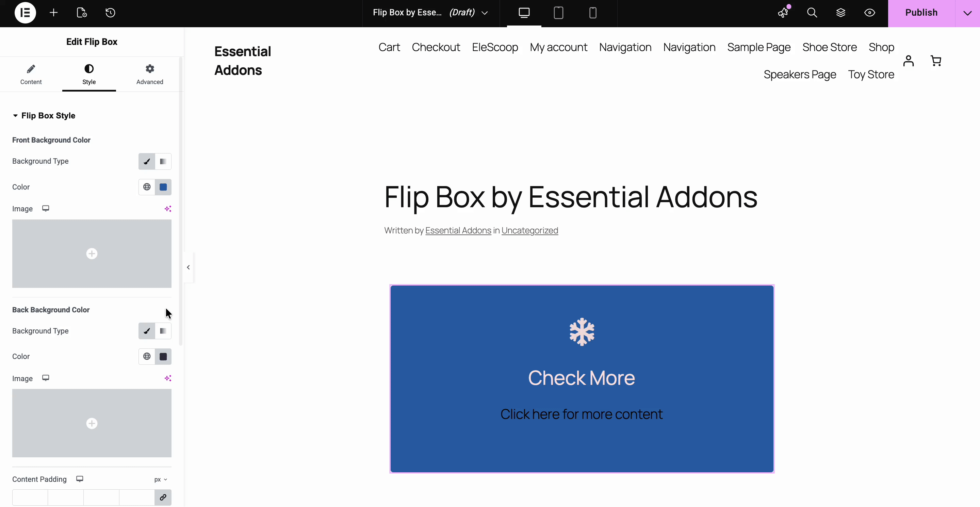This screenshot has width=980, height=507.
Task: Toggle the global color globe for front Color
Action: [x=146, y=187]
